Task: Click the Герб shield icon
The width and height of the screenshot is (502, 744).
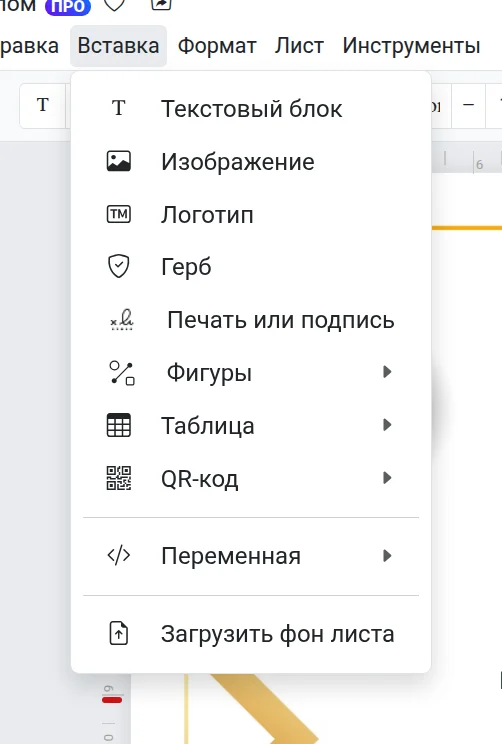Action: click(x=119, y=266)
